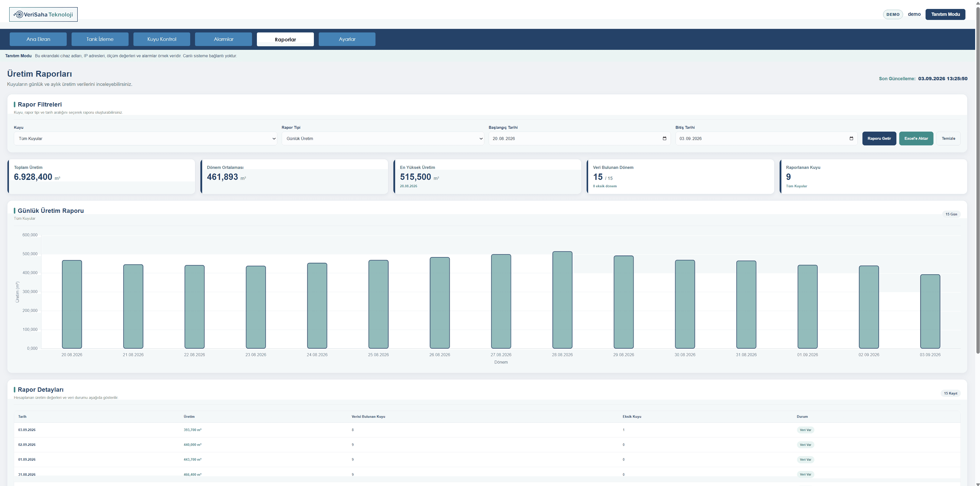Select the Raporlar tab

[x=285, y=39]
